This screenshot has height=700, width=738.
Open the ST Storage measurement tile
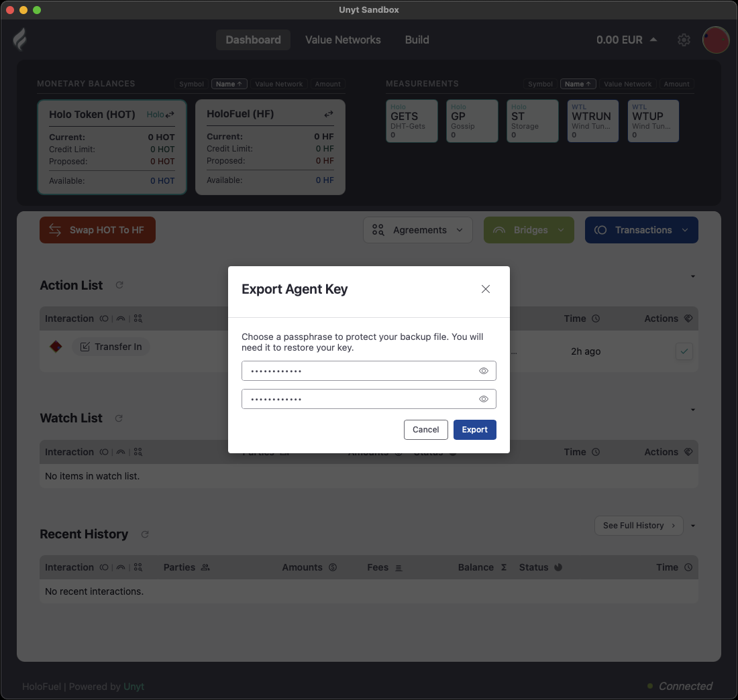pyautogui.click(x=532, y=121)
